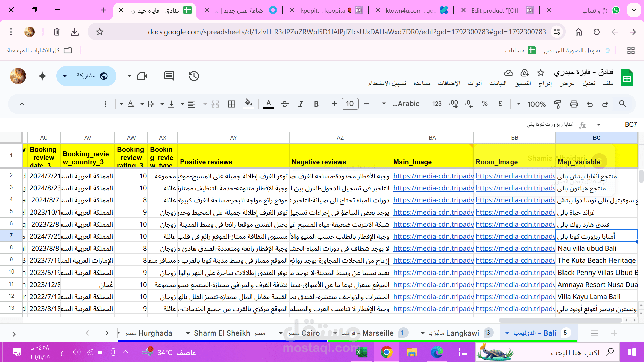The height and width of the screenshot is (362, 644).
Task: Open Google Sheets home logo
Action: pyautogui.click(x=627, y=78)
